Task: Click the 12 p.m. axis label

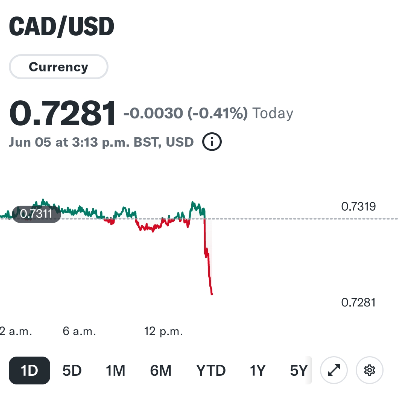Action: click(x=163, y=331)
